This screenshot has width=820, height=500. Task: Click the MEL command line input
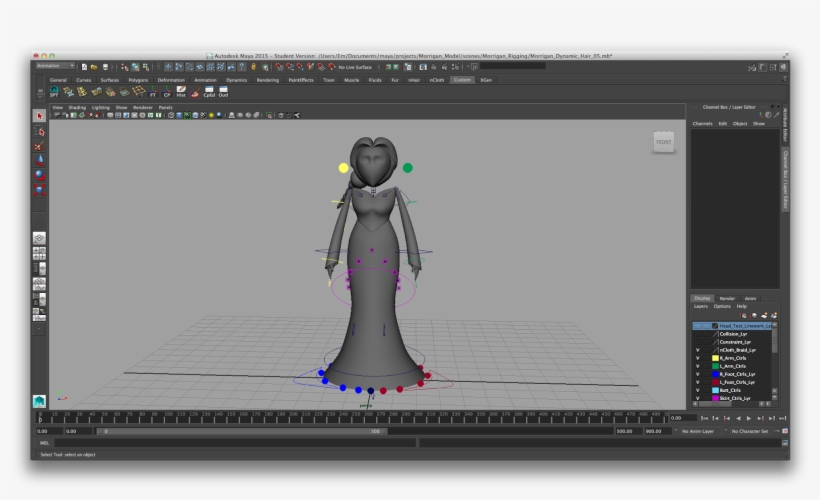235,442
